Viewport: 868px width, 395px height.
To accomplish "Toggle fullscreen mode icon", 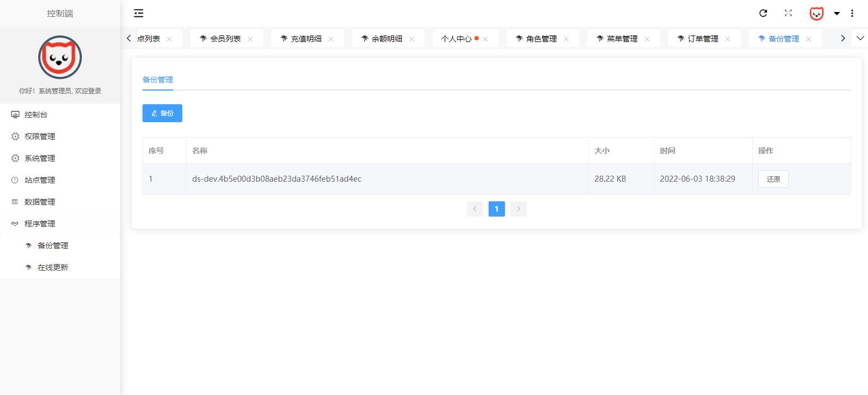I will pos(788,14).
